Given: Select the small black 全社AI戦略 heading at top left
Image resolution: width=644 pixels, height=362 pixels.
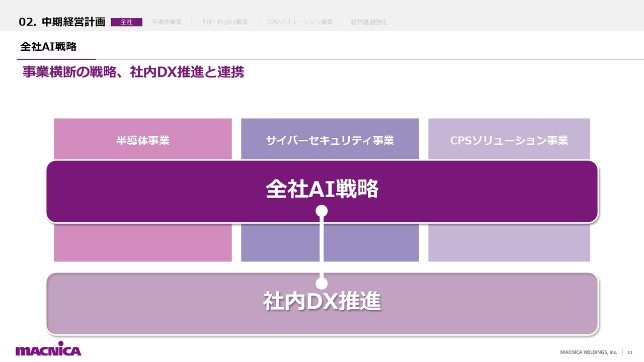Looking at the screenshot, I should coord(48,47).
